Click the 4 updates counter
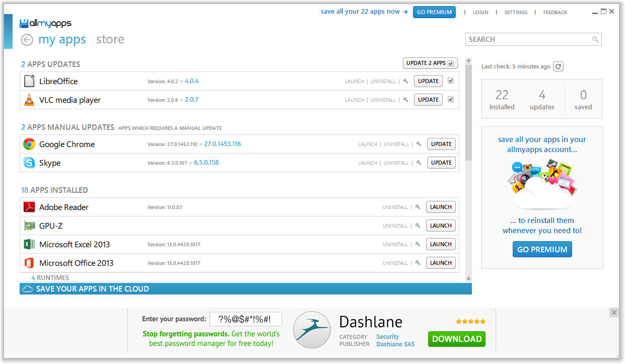This screenshot has height=364, width=625. (x=542, y=99)
